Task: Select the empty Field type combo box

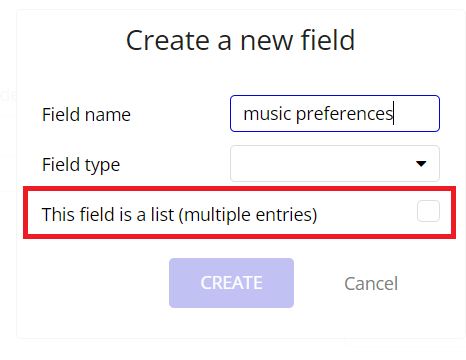Action: [335, 163]
